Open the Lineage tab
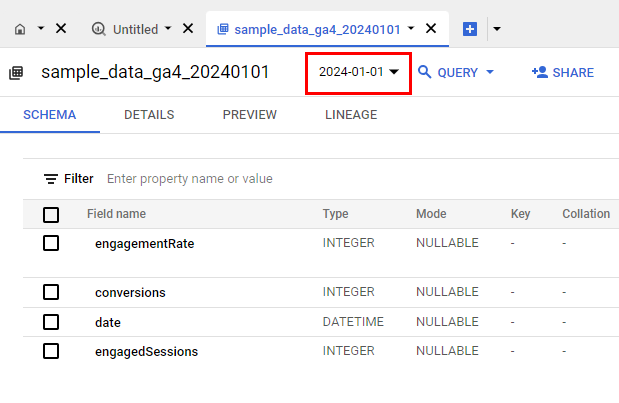 click(x=351, y=115)
